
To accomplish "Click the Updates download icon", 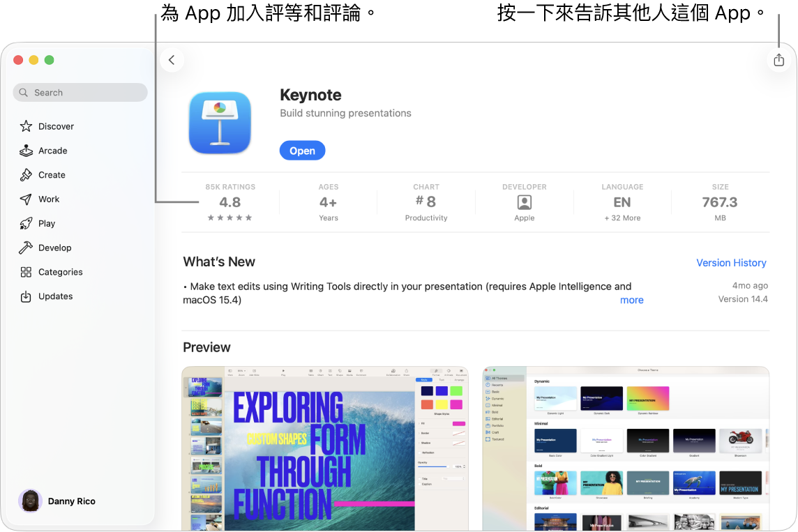I will point(26,296).
